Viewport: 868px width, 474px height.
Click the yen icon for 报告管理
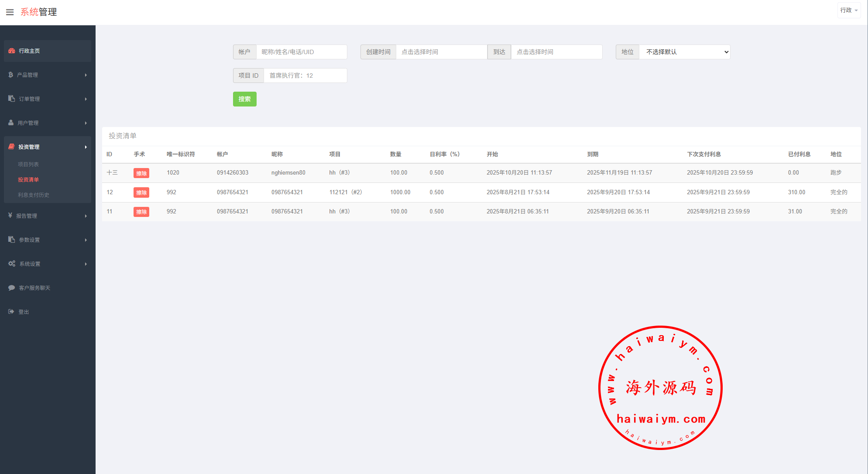click(10, 216)
